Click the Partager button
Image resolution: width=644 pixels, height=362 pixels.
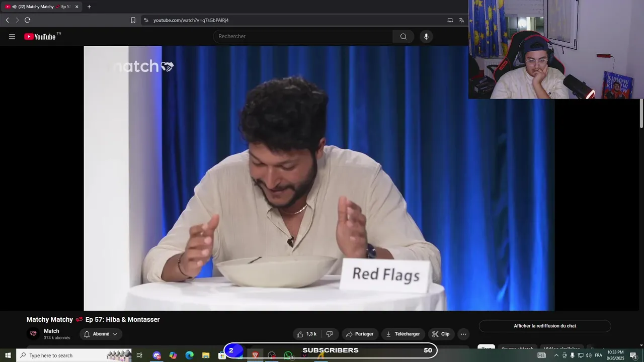point(359,334)
